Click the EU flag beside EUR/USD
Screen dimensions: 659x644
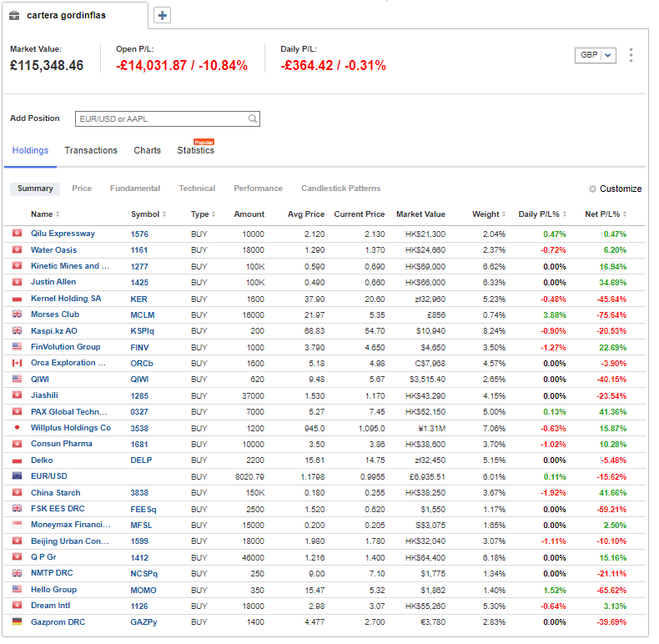[x=17, y=476]
